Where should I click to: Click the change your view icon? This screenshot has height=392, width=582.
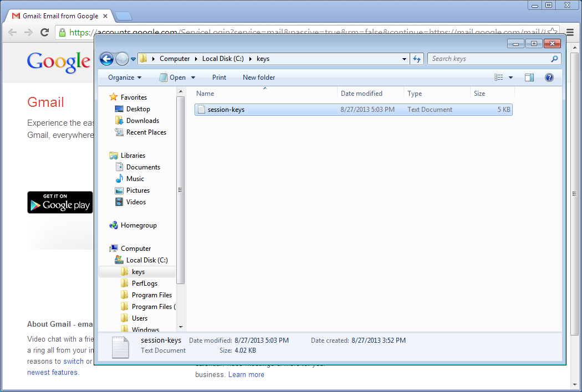point(498,78)
